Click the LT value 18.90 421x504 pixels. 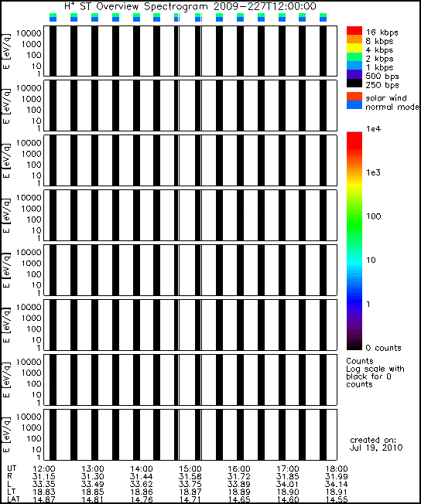coord(288,492)
